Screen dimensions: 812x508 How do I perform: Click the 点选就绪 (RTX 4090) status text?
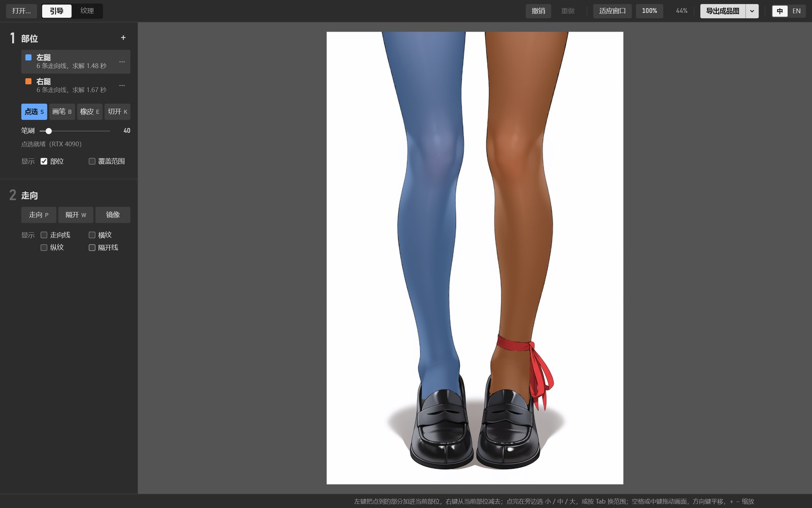[51, 144]
